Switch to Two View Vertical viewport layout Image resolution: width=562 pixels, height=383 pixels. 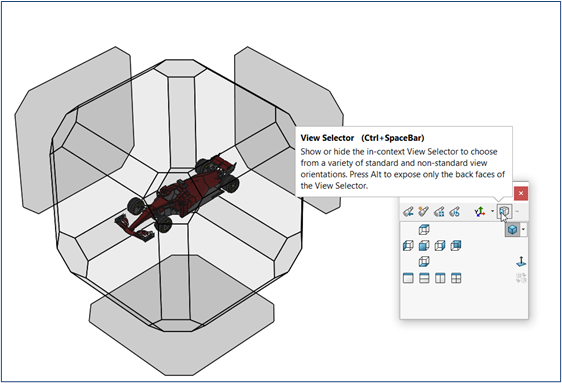click(440, 278)
